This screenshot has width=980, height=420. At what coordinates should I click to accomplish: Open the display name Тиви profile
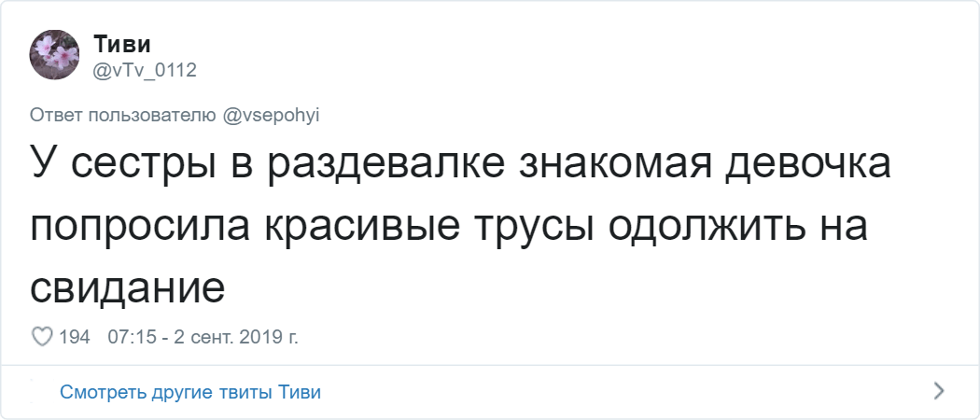coord(122,43)
